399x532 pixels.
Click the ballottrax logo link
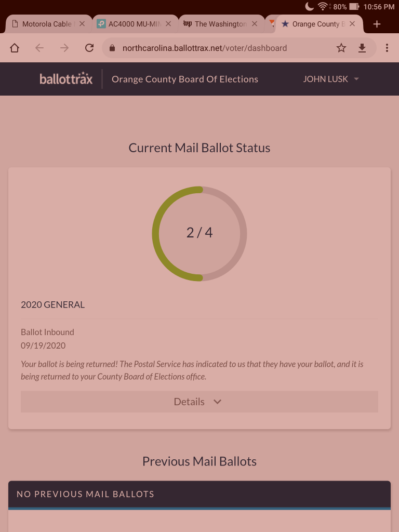click(x=66, y=79)
